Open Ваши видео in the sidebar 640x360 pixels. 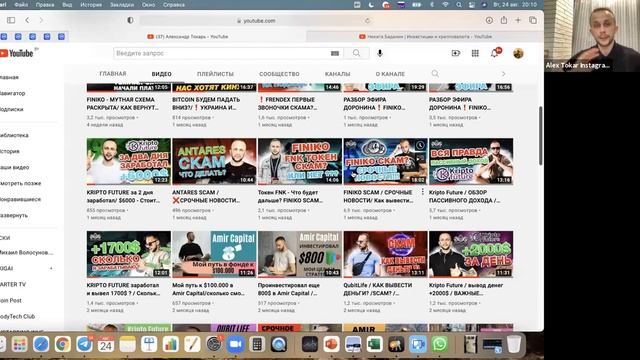(14, 167)
